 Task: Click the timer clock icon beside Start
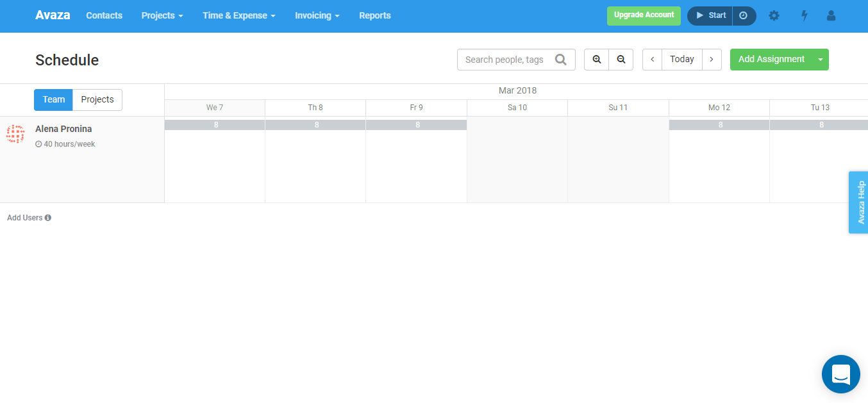[x=744, y=15]
